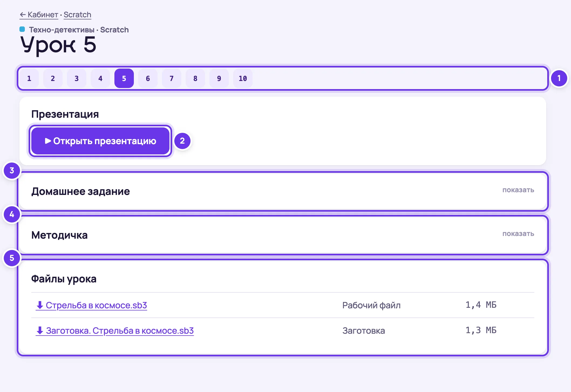
Task: Click the Методичка heading
Action: point(59,235)
